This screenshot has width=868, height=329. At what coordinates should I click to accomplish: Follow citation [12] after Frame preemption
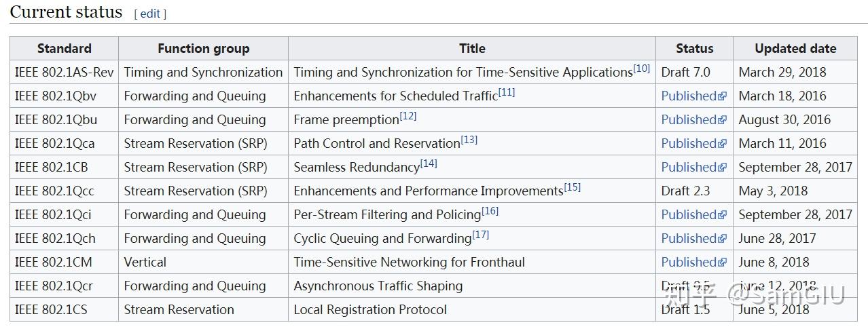[x=408, y=116]
